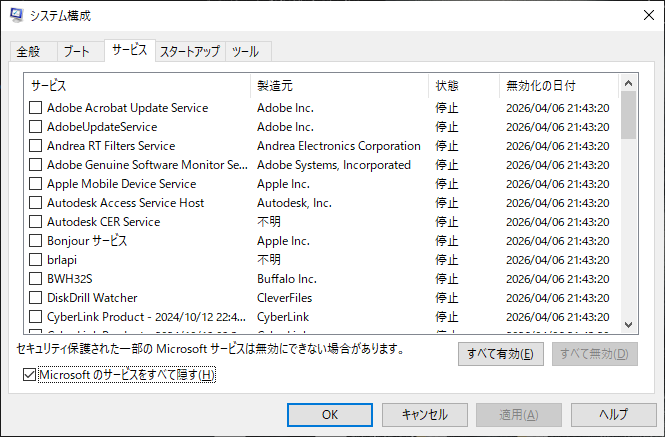Select the Autodesk, Inc. manufacturer cell
This screenshot has width=665, height=437.
294,203
